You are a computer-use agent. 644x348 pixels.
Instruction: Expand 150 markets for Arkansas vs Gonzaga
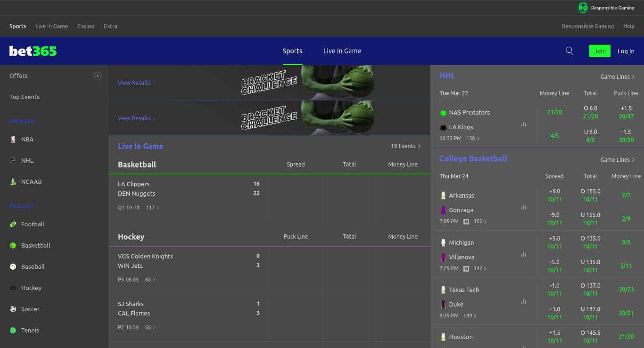480,221
